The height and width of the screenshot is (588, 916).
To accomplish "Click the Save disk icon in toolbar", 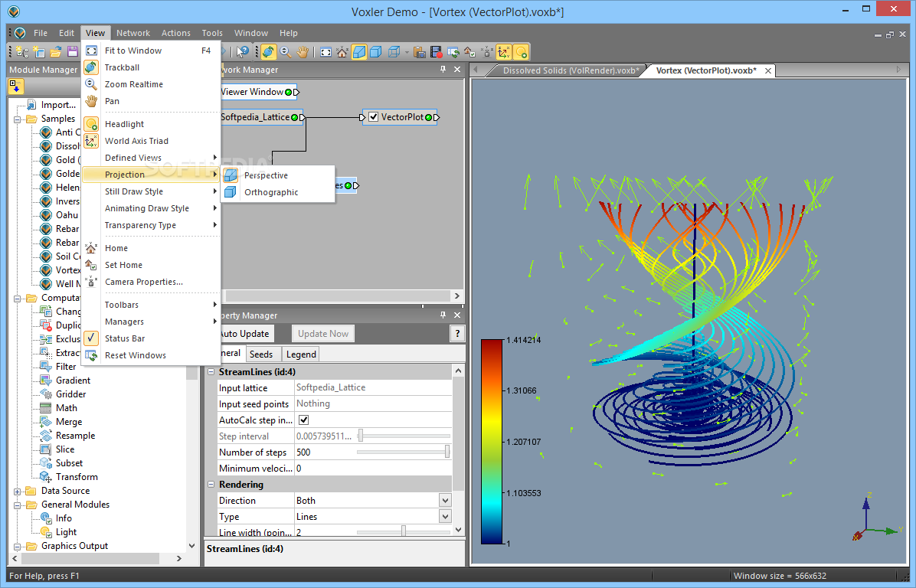I will point(73,52).
